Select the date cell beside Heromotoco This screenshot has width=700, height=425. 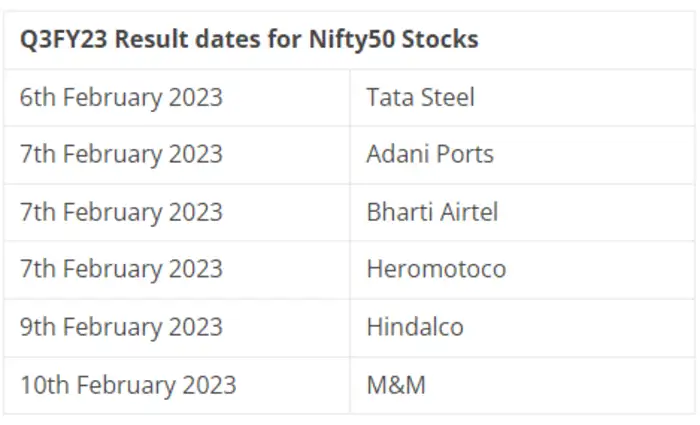121,269
